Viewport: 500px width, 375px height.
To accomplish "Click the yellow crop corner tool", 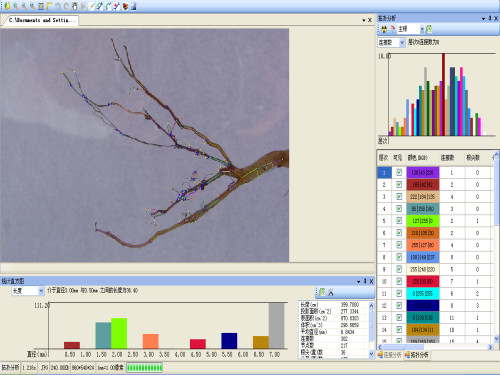I will [49, 6].
